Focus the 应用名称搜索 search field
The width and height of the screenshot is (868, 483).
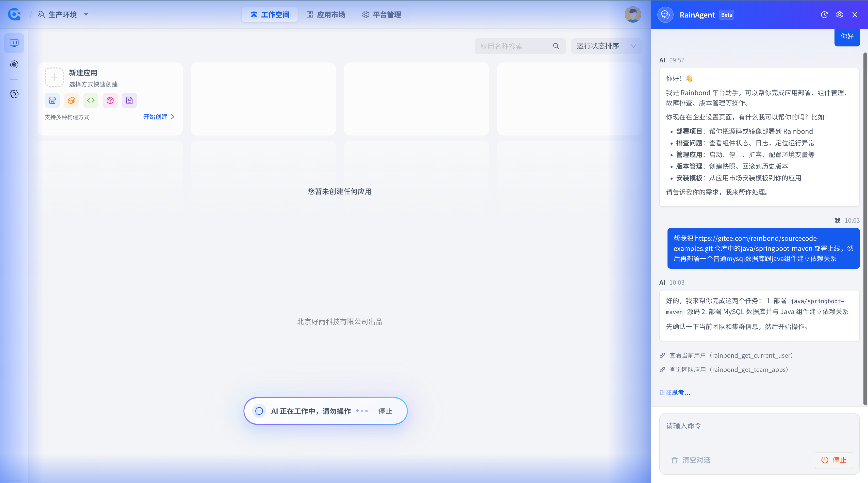520,46
